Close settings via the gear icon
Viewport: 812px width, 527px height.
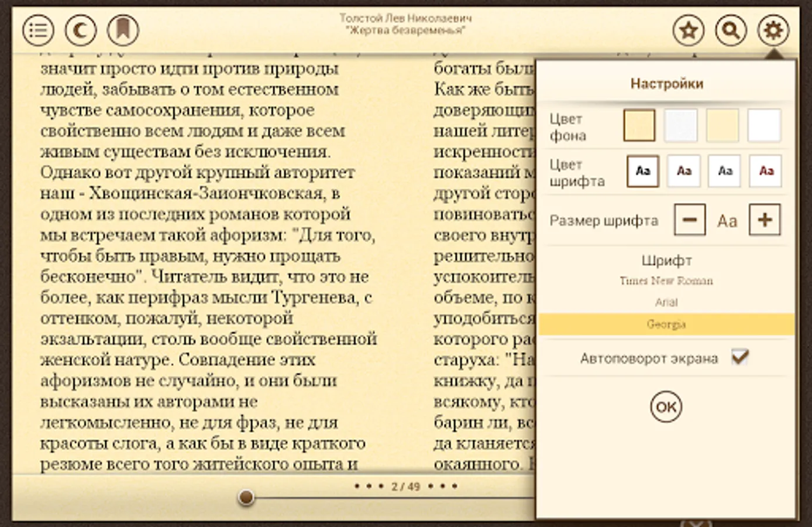pos(773,30)
